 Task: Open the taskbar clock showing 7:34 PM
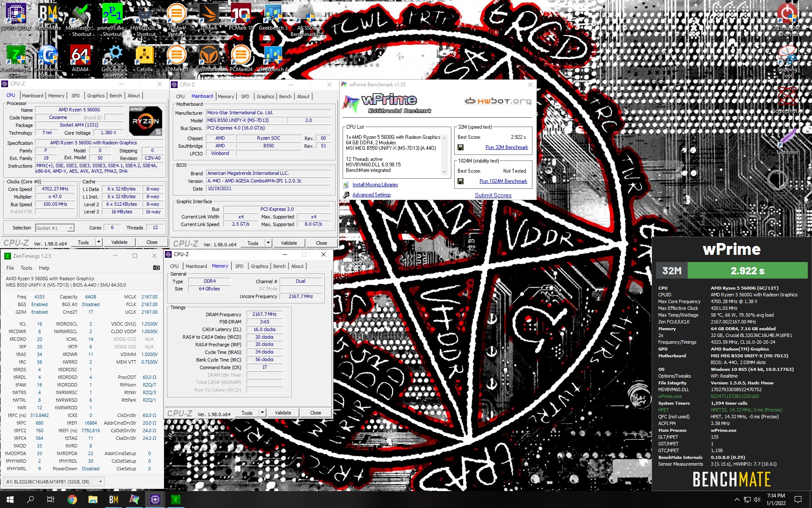pyautogui.click(x=776, y=500)
